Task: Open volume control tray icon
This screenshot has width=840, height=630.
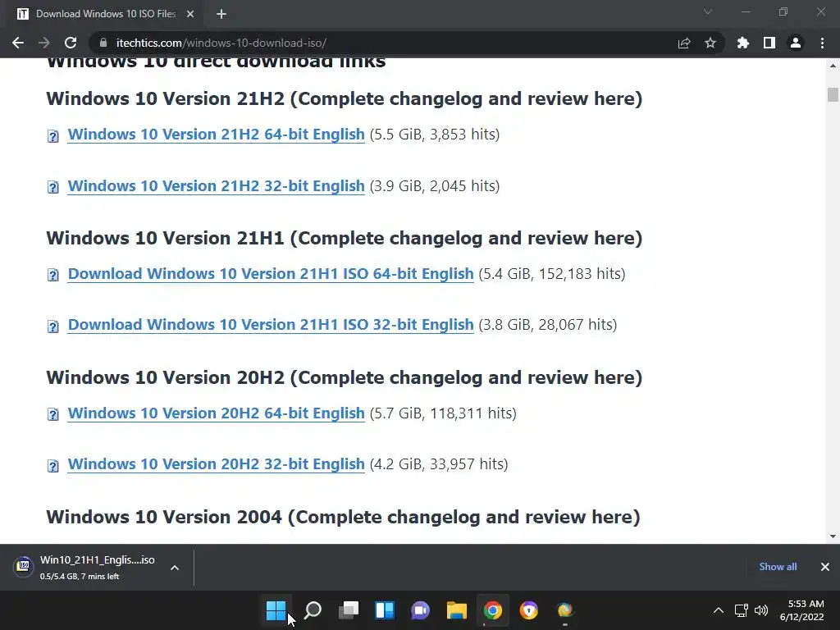Action: click(x=760, y=610)
